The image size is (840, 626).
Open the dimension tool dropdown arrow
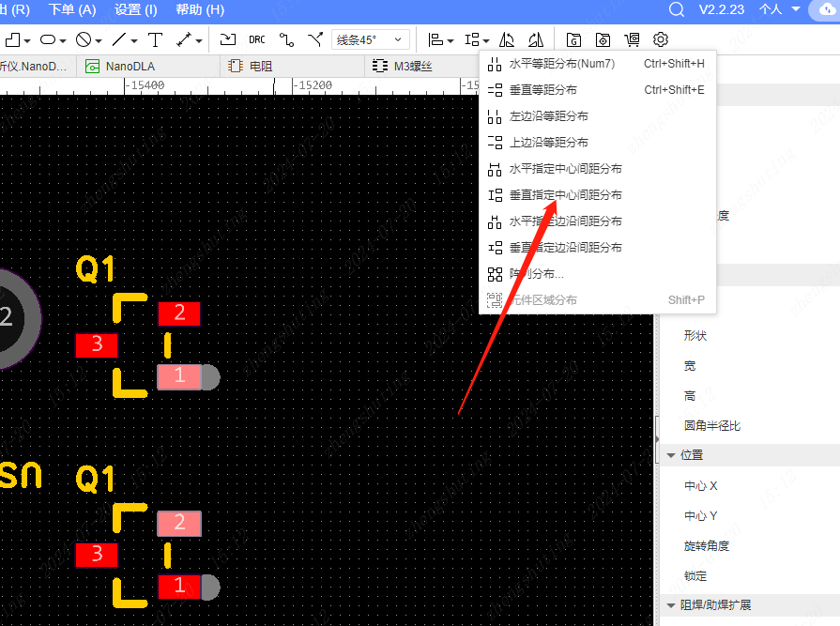click(199, 40)
